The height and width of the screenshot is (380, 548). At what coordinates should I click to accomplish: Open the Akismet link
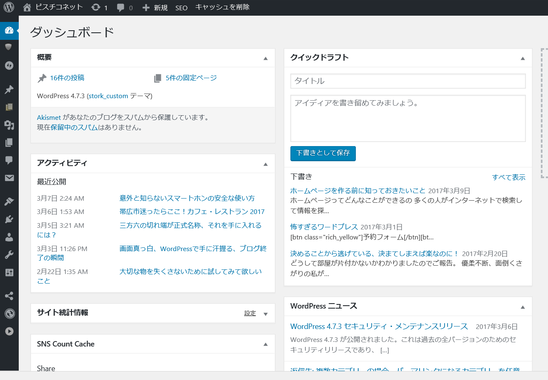[49, 117]
